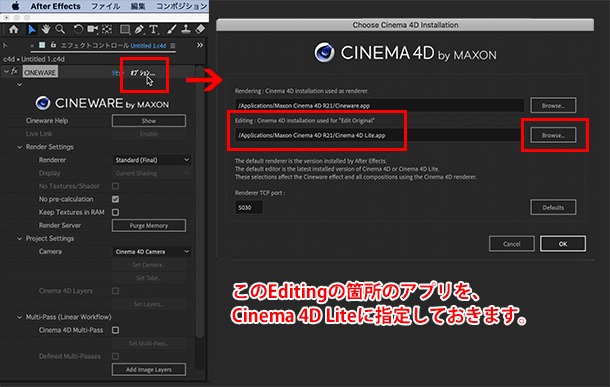Select the Rotation tool
This screenshot has width=610, height=387.
[x=78, y=30]
